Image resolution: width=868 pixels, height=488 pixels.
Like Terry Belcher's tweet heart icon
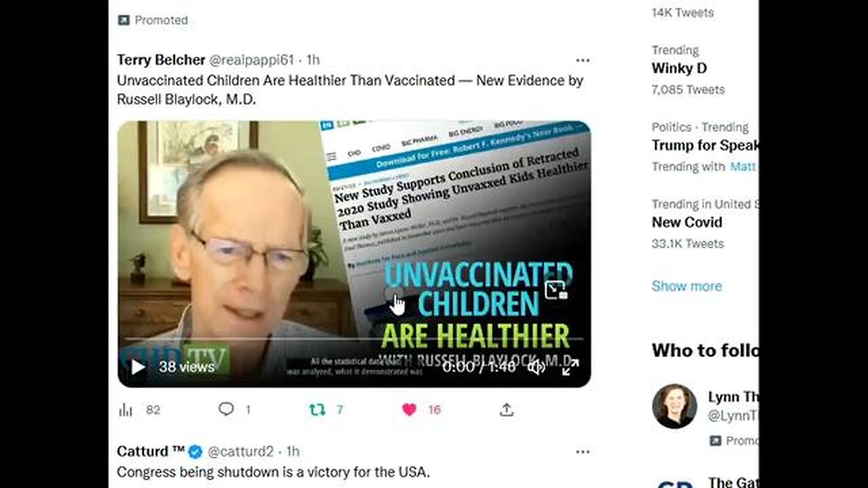click(x=409, y=409)
